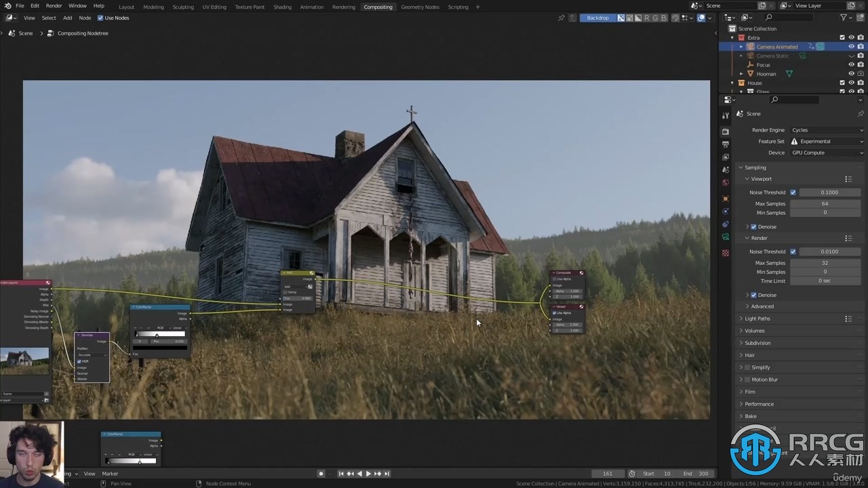Open the Texture properties tab

tap(726, 253)
